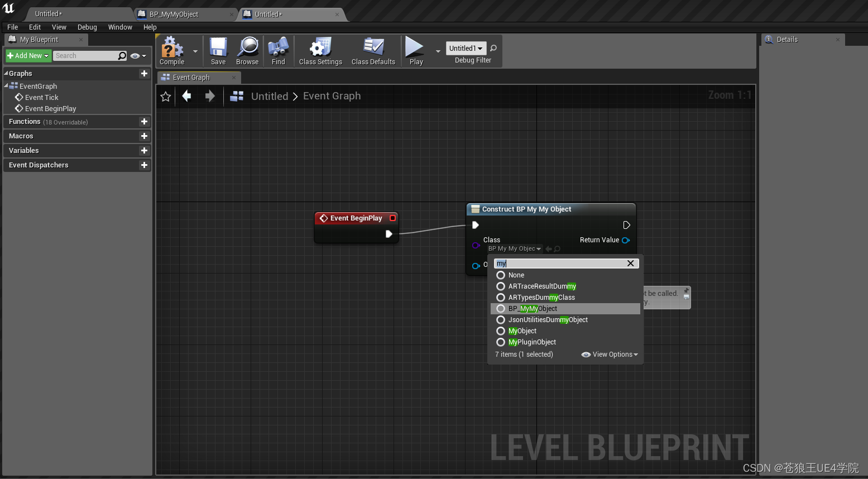Screen dimensions: 868x479
Task: Click the My Blueprint search magnifier icon
Action: (x=122, y=56)
